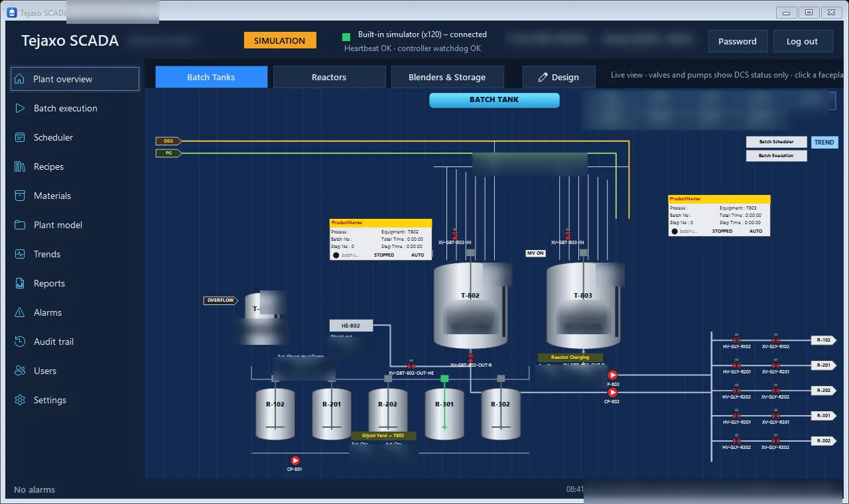Viewport: 849px width, 504px height.
Task: Switch to the Reactors tab
Action: coord(329,77)
